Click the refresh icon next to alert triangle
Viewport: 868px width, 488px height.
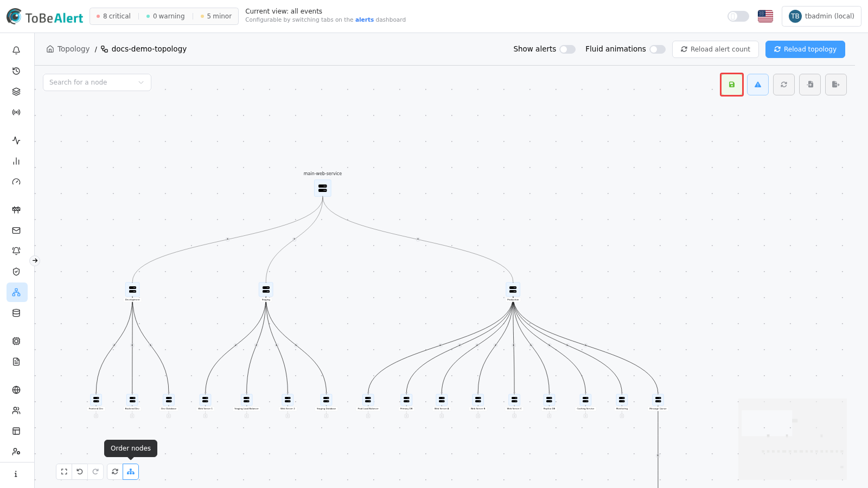pos(784,85)
